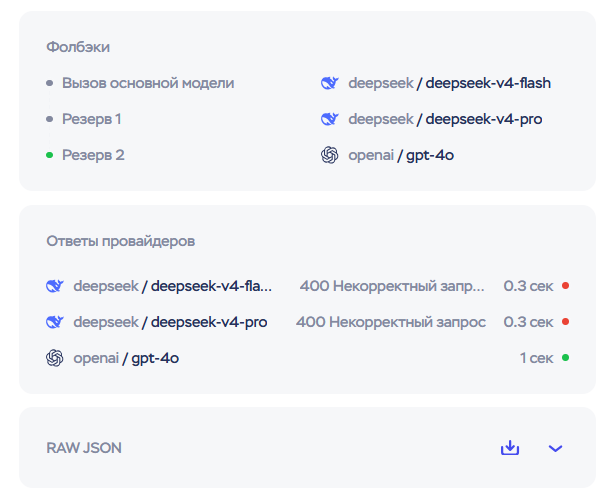Select the Резерв 1 label
Screen dimensions: 614x502
coord(92,119)
